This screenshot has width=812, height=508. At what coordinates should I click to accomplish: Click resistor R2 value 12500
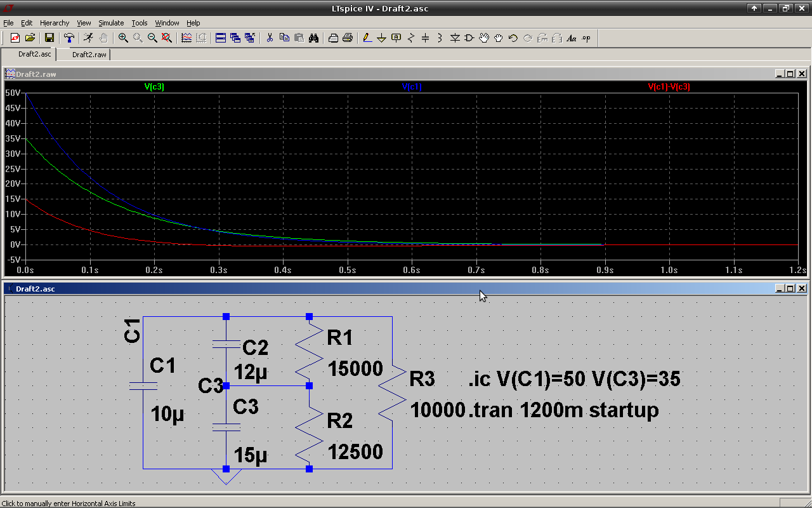(x=355, y=452)
